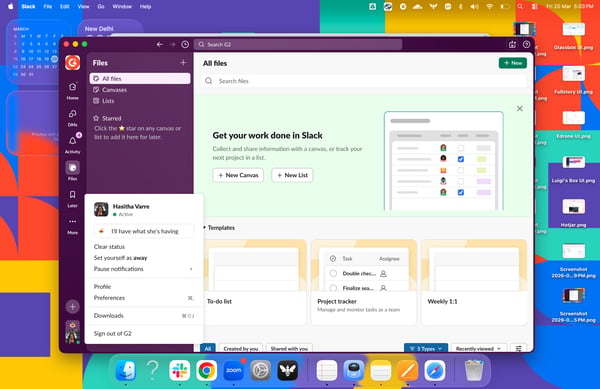The image size is (600, 389).
Task: Edit the I'll have what she's having status
Action: tap(144, 231)
